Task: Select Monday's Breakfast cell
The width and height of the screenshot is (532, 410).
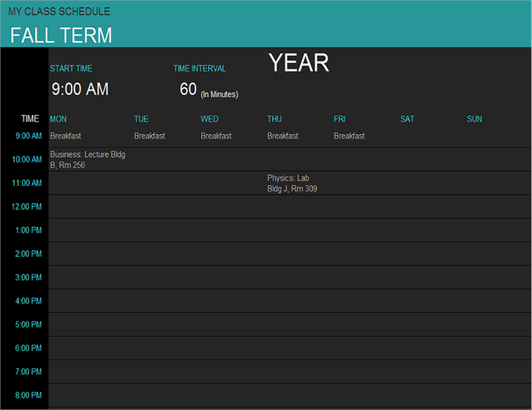Action: pos(65,136)
